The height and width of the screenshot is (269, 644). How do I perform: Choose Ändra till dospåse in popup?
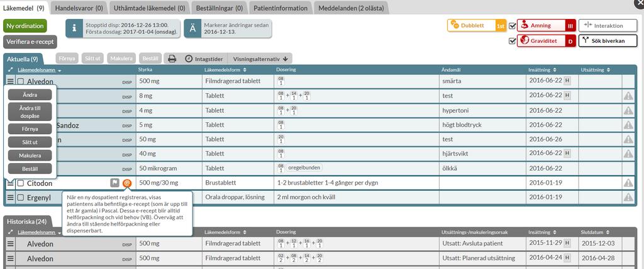[30, 112]
